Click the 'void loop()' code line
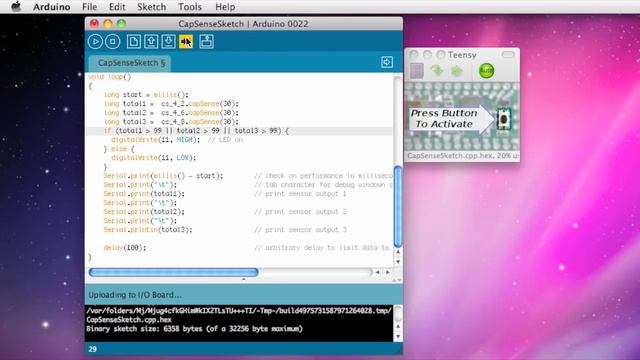The width and height of the screenshot is (640, 360). tap(110, 77)
